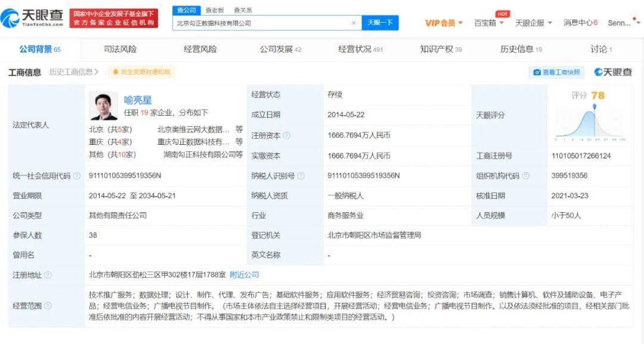Click the bell icon for change notifications
Viewport: 644px width, 344px height.
(116, 72)
